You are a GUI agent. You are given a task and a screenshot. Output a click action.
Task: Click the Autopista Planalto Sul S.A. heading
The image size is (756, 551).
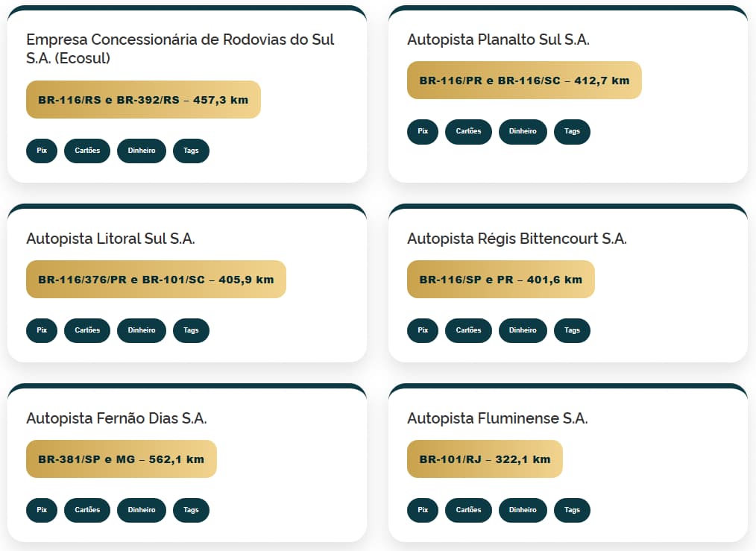click(x=498, y=40)
